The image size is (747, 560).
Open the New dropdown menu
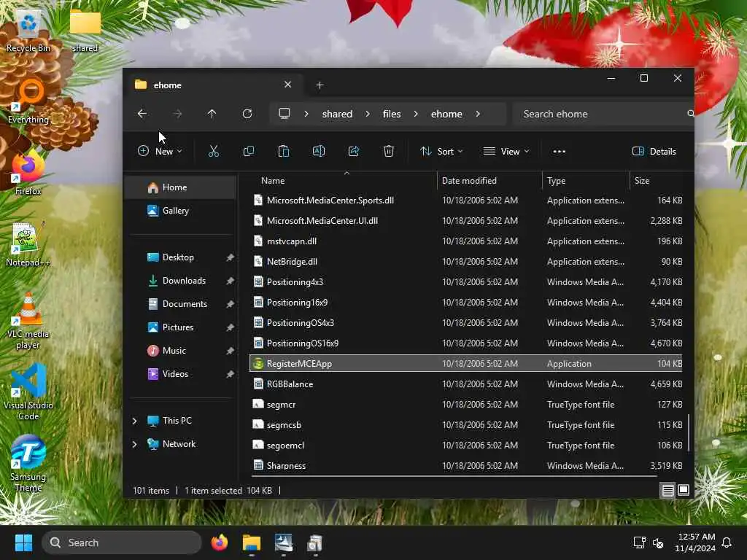(x=160, y=152)
